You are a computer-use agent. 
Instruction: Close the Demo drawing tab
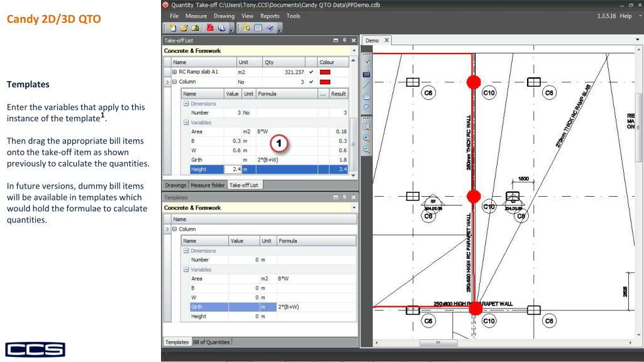(x=387, y=40)
